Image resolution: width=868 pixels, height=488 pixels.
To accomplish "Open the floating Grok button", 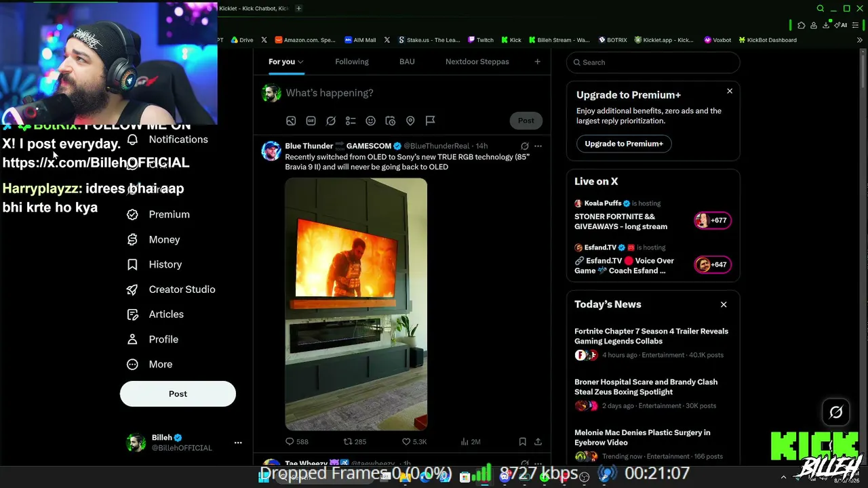I will click(835, 412).
